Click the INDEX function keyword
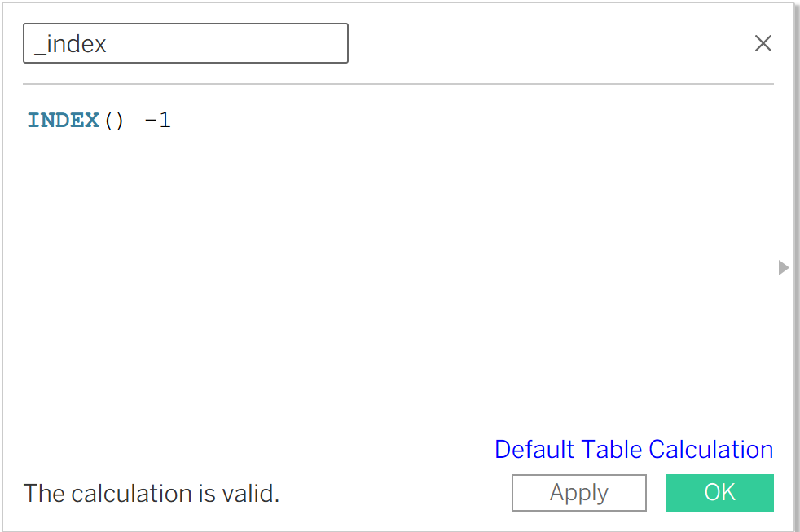The width and height of the screenshot is (800, 532). pyautogui.click(x=64, y=121)
